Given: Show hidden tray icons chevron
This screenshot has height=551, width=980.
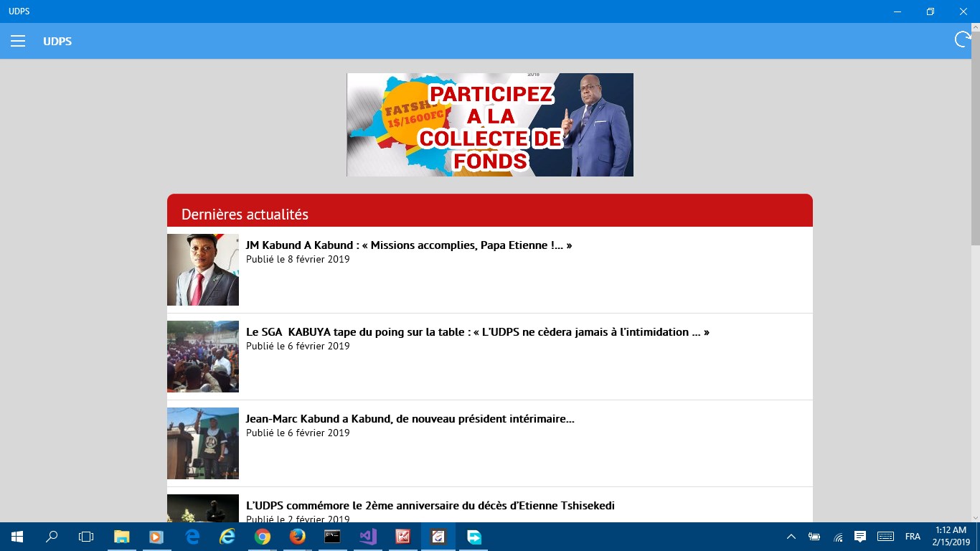Looking at the screenshot, I should tap(791, 537).
